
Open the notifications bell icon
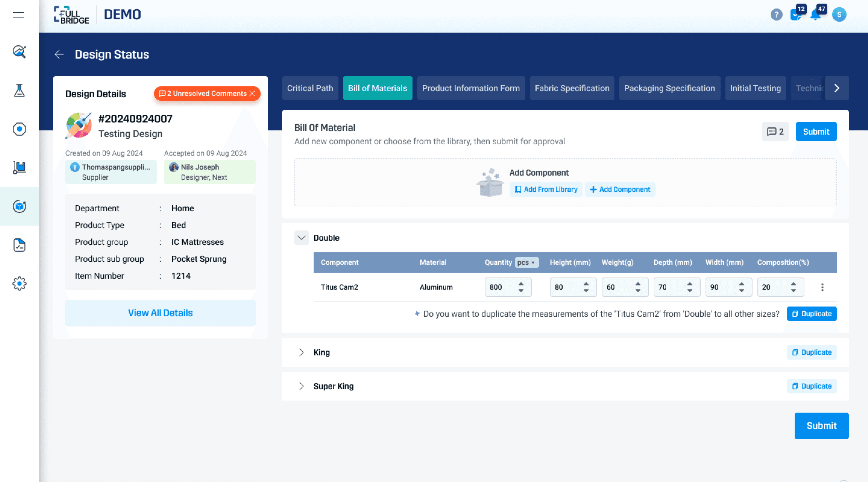816,15
